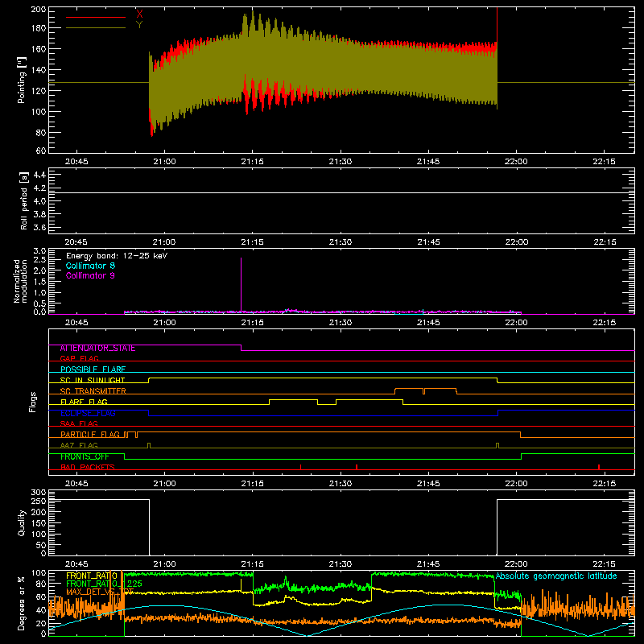Screen dimensions: 644x644
Task: Click the "Pointing ["]" axis title
Action: (22, 80)
